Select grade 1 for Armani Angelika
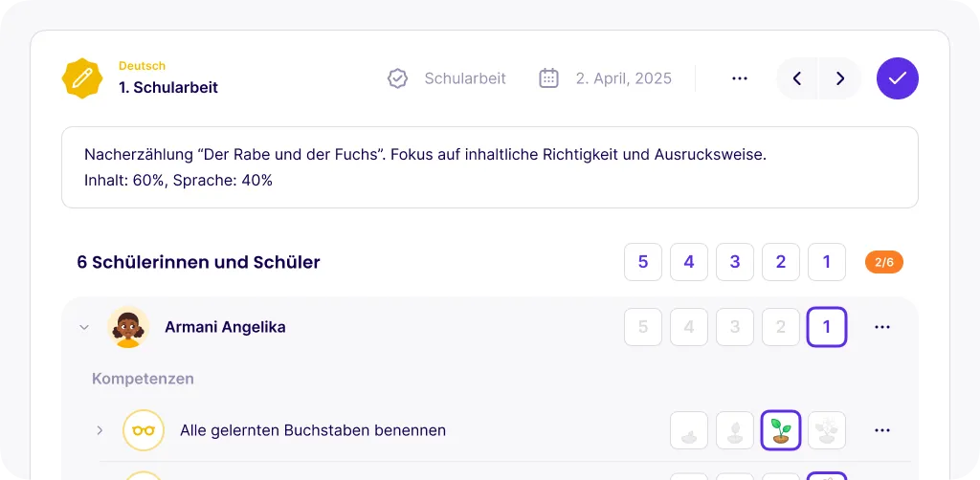 (827, 327)
